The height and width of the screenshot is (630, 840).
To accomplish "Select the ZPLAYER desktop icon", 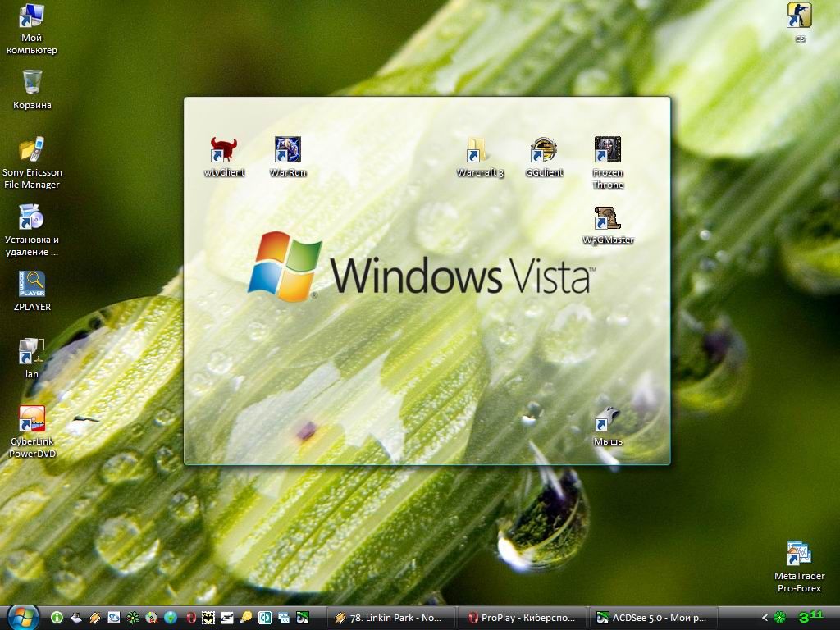I will (x=32, y=291).
